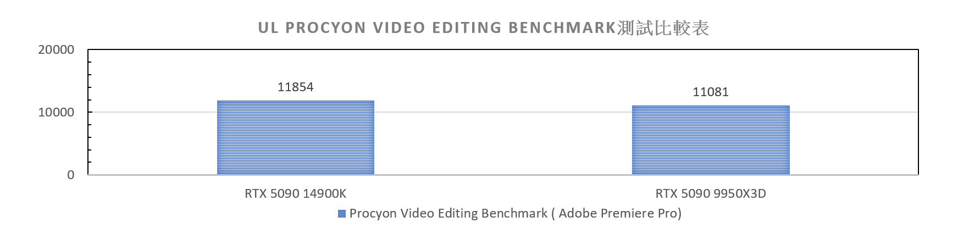Select the Procyon Video Editing Benchmark legend text

pyautogui.click(x=516, y=214)
